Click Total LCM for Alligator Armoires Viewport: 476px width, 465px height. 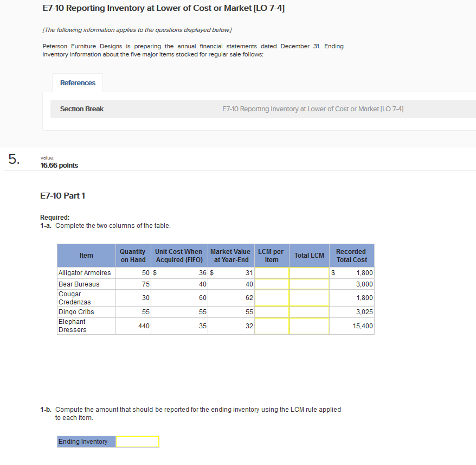point(309,273)
